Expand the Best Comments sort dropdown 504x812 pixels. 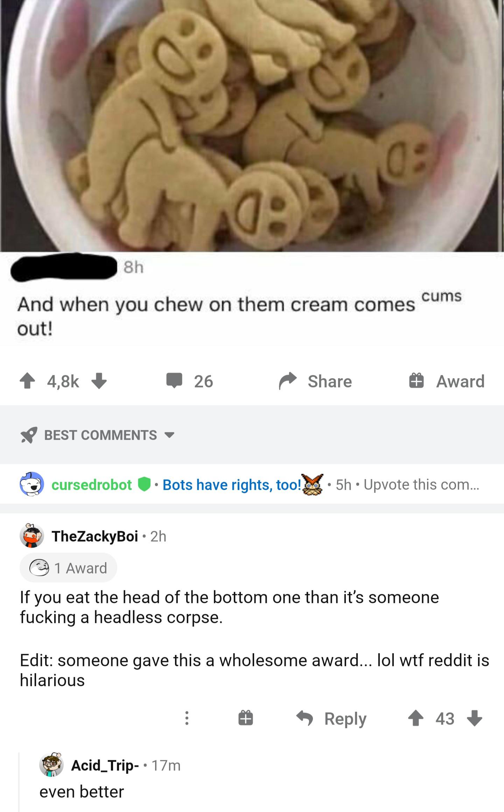[x=97, y=435]
